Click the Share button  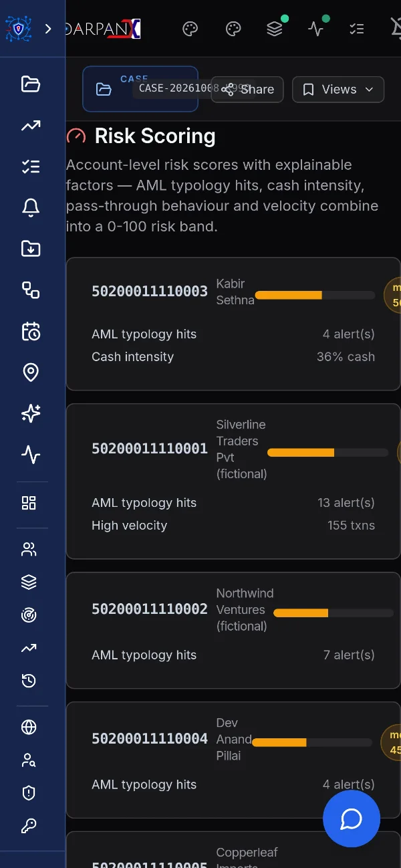(x=247, y=90)
